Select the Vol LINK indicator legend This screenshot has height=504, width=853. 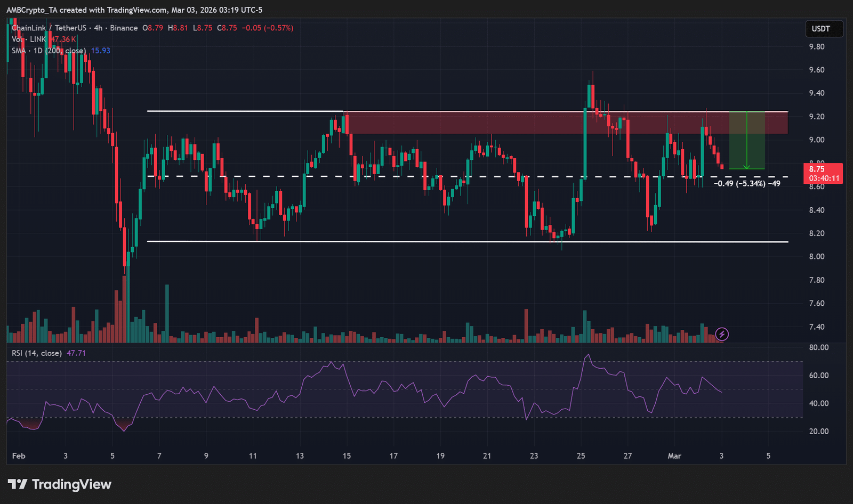(32, 39)
